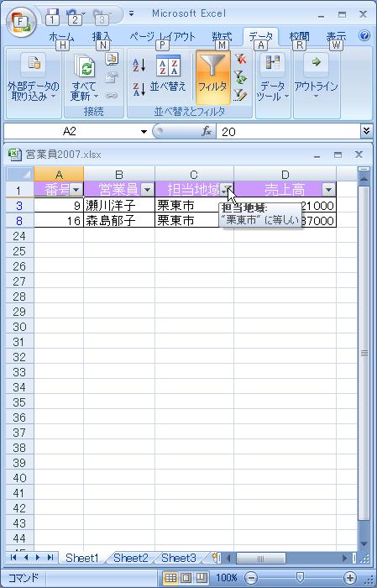Click the zoom slider handle
377x588 pixels.
pos(300,578)
